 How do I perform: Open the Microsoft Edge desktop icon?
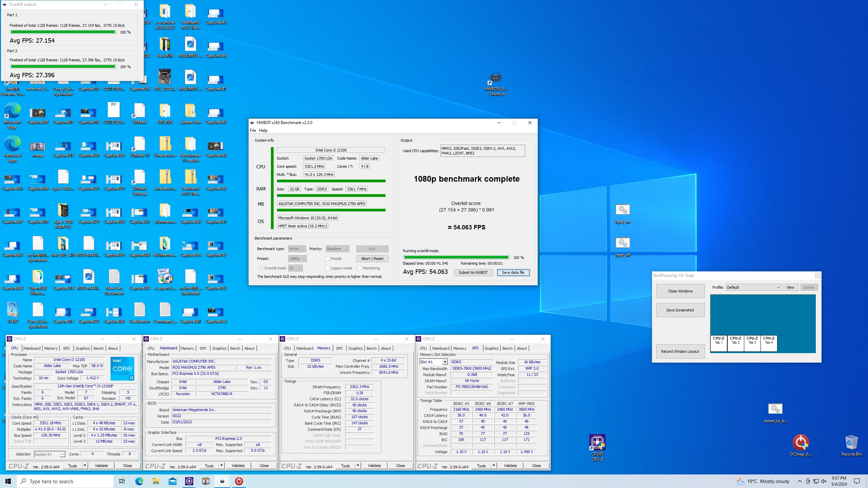pos(13,116)
